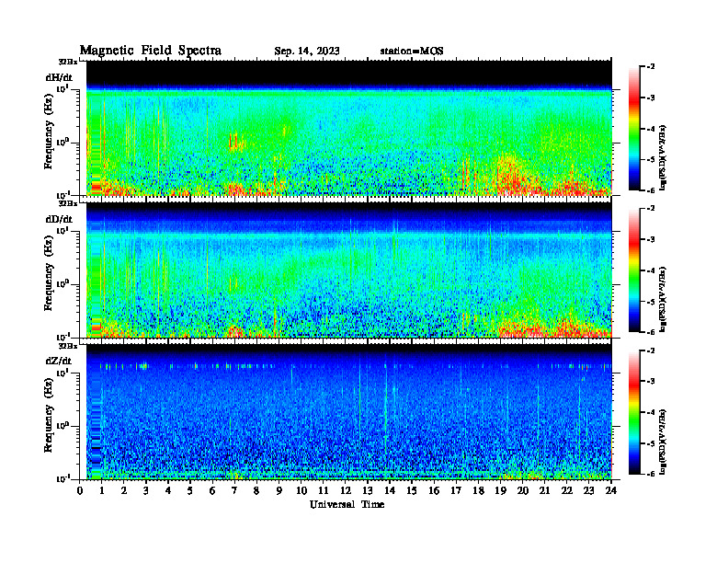
Task: Click the 'Magnetic Field Spectra' title
Action: (151, 51)
